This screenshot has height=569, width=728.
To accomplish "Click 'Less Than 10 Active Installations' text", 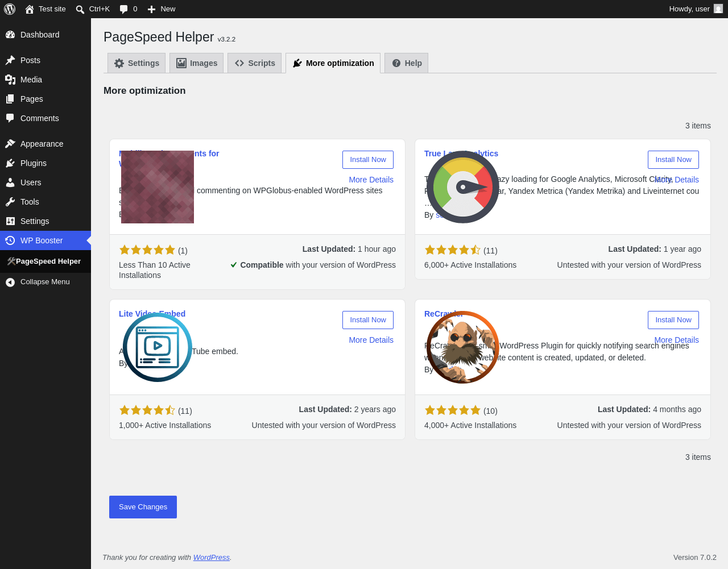I will tap(155, 270).
